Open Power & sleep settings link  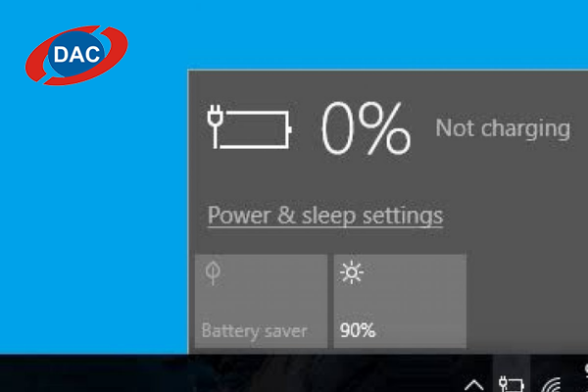click(325, 216)
